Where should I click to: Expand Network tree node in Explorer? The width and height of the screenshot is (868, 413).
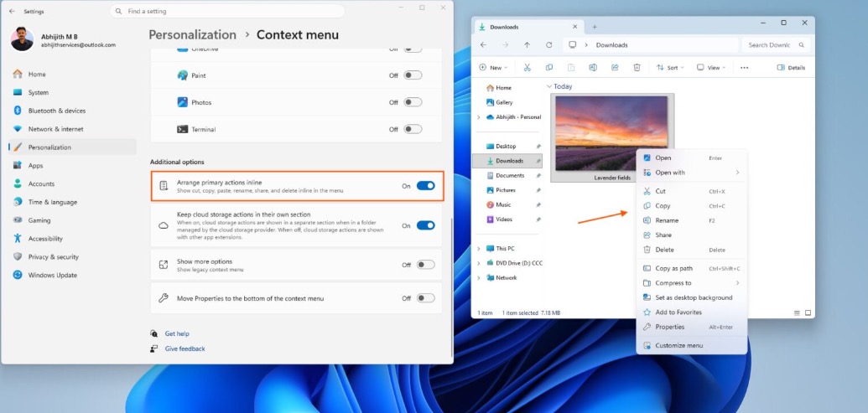click(479, 278)
